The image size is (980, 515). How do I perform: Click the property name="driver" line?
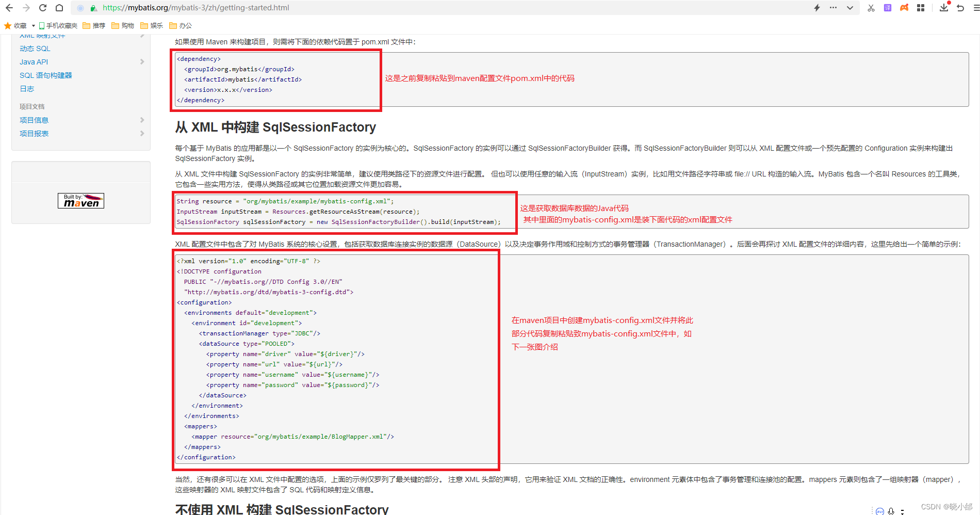pos(285,354)
